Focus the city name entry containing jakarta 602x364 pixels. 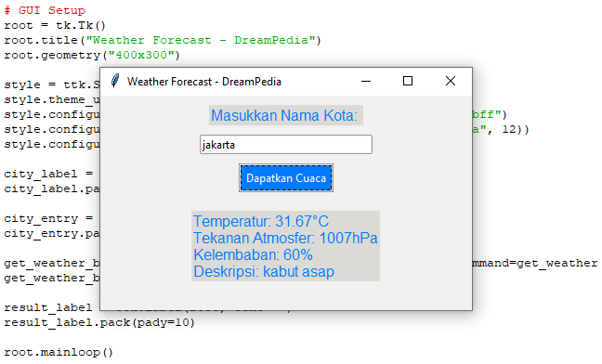pyautogui.click(x=286, y=145)
